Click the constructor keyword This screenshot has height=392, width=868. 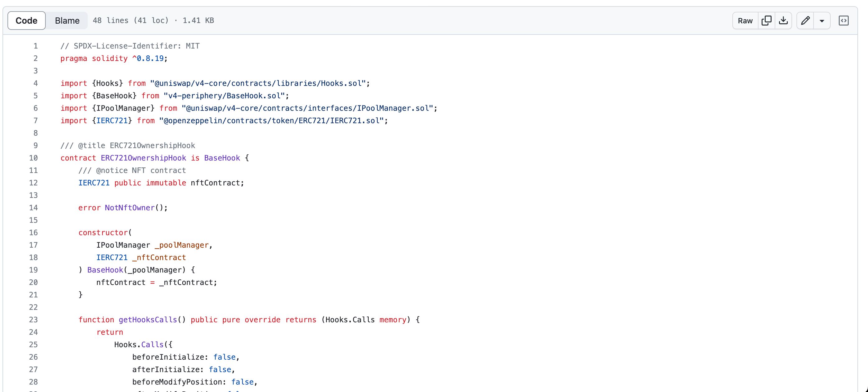pos(103,233)
